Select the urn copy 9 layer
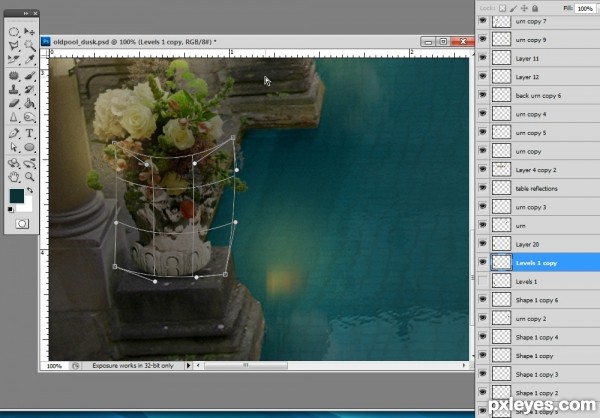 pos(538,39)
